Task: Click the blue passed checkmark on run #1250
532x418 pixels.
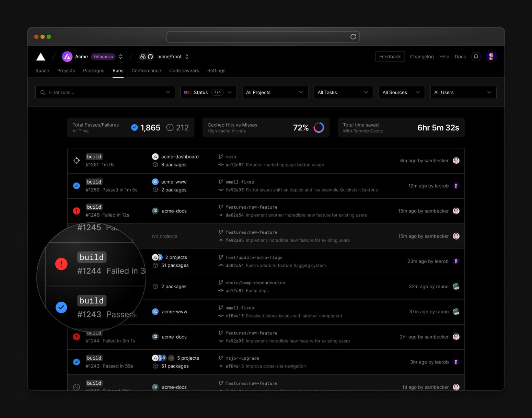Action: pyautogui.click(x=77, y=186)
